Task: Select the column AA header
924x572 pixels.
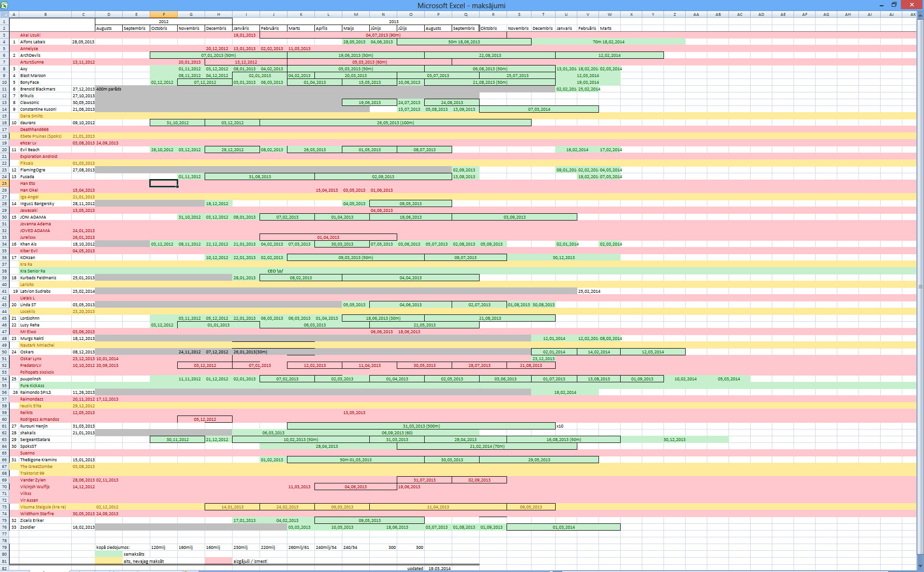Action: [x=696, y=14]
